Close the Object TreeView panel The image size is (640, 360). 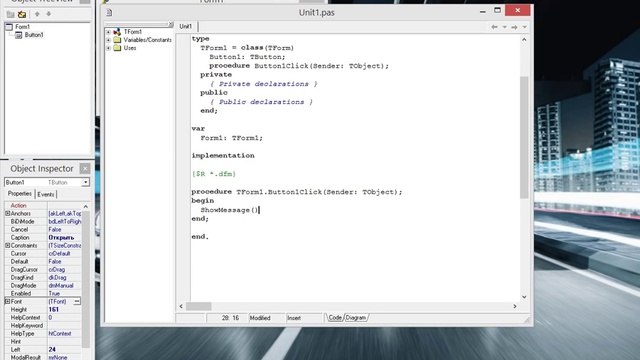[85, 1]
